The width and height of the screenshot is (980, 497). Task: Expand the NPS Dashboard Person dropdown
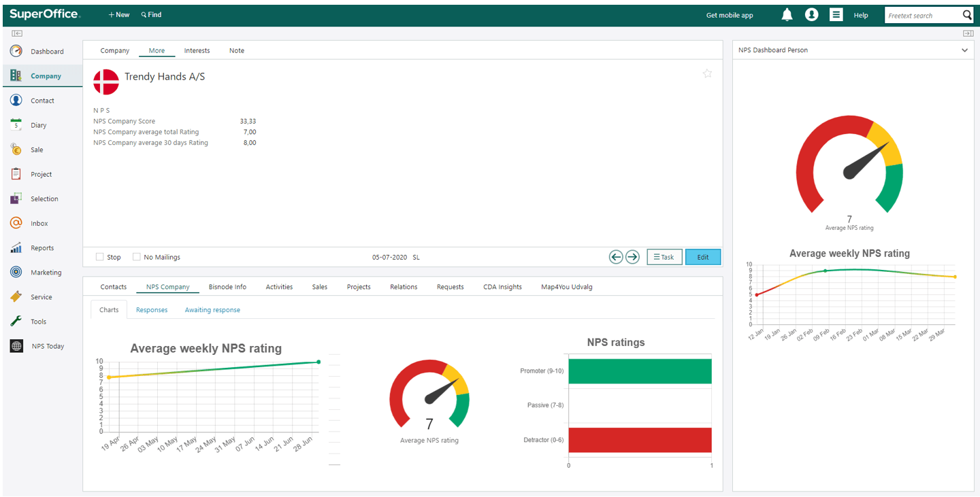click(x=964, y=50)
